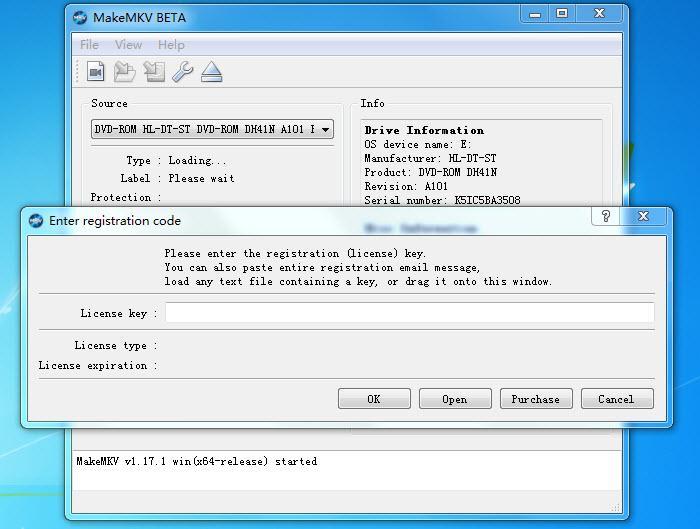700x529 pixels.
Task: Focus the License key input field
Action: 409,312
